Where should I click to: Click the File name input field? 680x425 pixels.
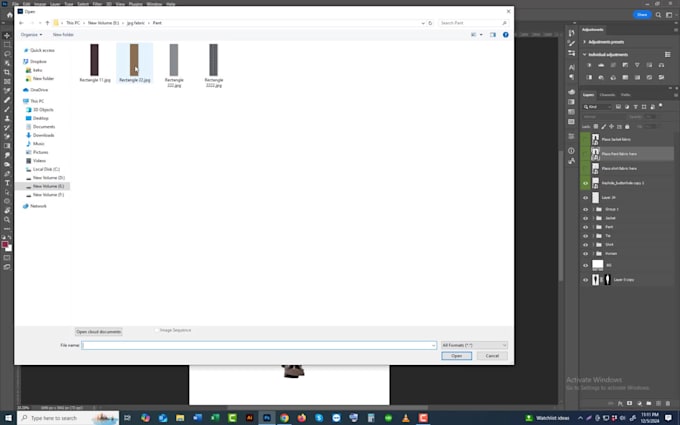pyautogui.click(x=258, y=345)
